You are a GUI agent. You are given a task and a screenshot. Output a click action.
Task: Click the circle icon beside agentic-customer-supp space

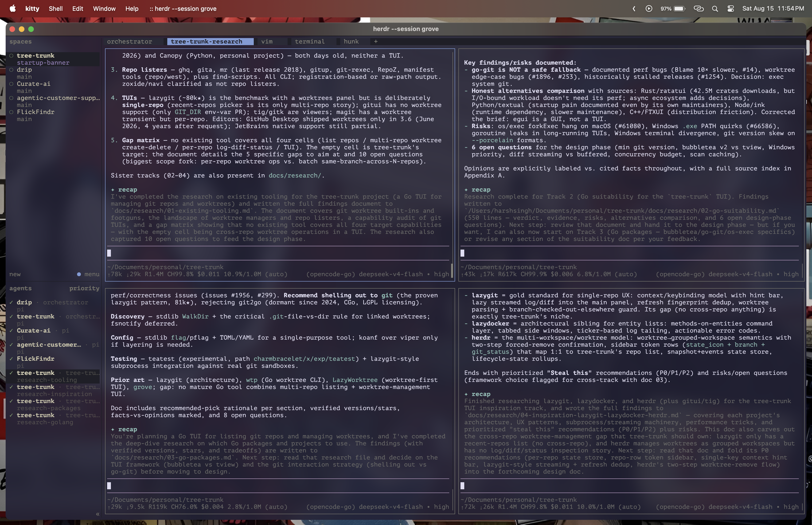pos(11,98)
